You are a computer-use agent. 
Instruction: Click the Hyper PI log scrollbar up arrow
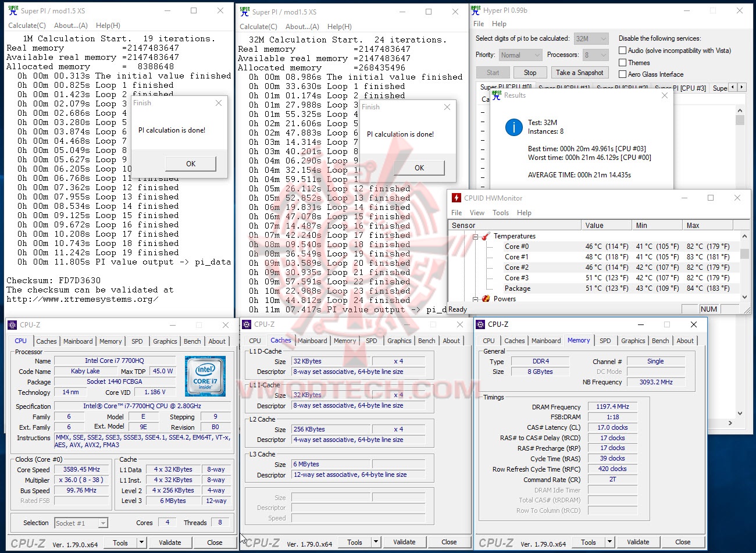pos(740,110)
